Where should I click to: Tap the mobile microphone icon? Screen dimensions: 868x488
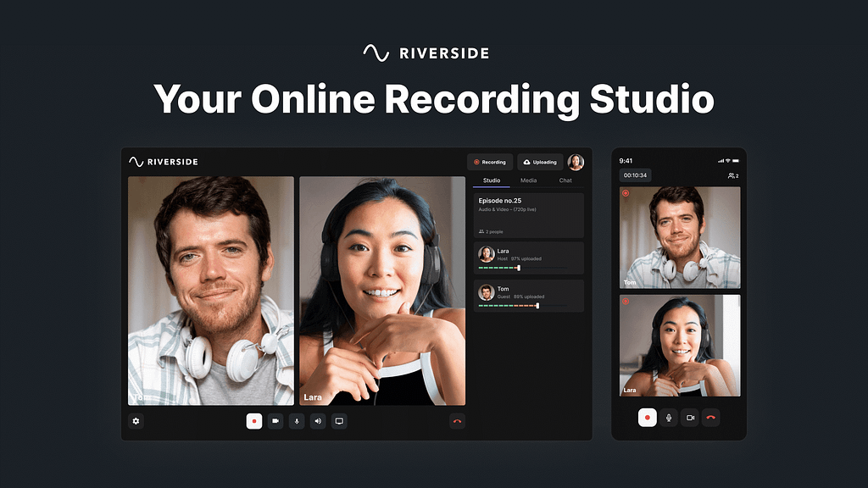point(669,417)
